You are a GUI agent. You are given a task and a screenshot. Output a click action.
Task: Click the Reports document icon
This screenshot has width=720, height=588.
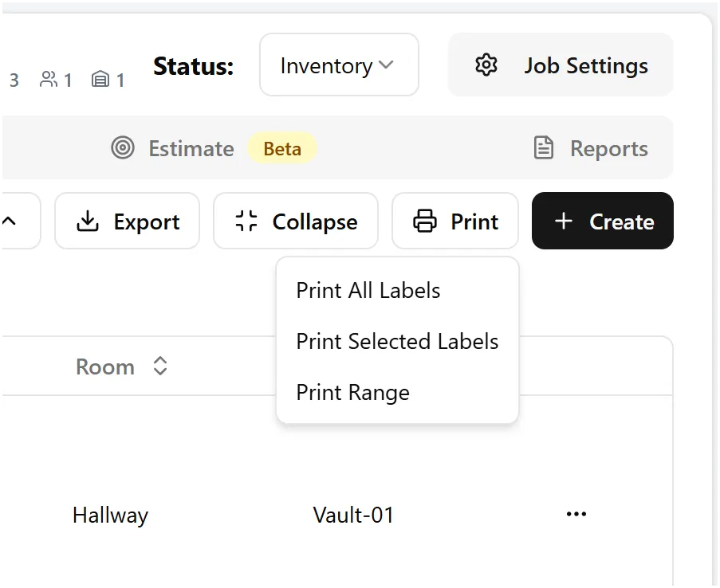pyautogui.click(x=544, y=148)
